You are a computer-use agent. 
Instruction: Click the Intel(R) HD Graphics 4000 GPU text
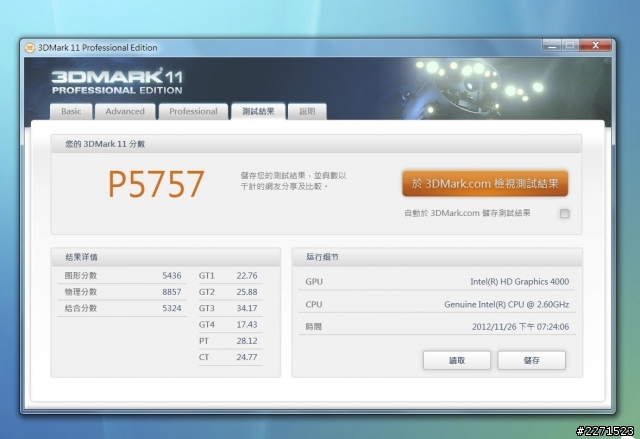[520, 282]
